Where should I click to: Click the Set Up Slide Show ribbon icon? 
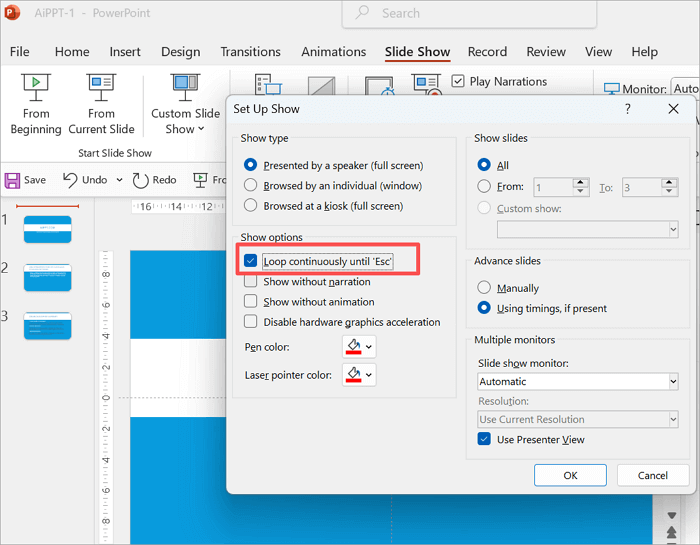pyautogui.click(x=267, y=84)
